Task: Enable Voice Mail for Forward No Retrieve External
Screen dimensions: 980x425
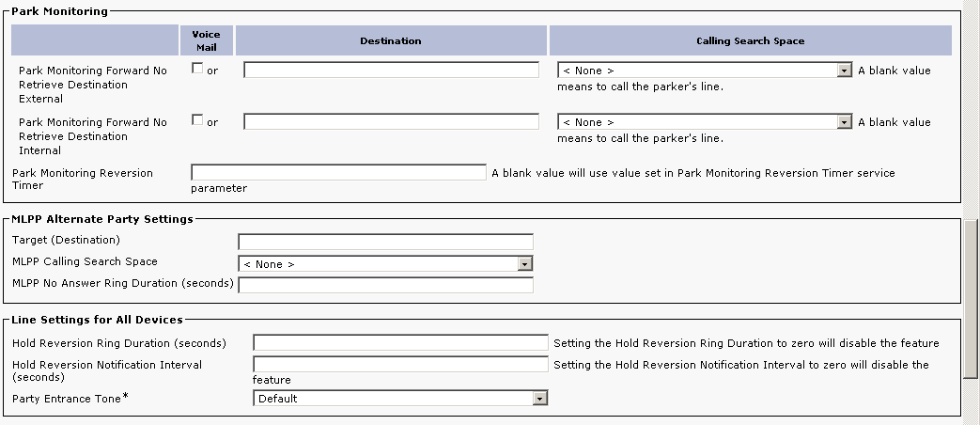Action: [x=196, y=69]
